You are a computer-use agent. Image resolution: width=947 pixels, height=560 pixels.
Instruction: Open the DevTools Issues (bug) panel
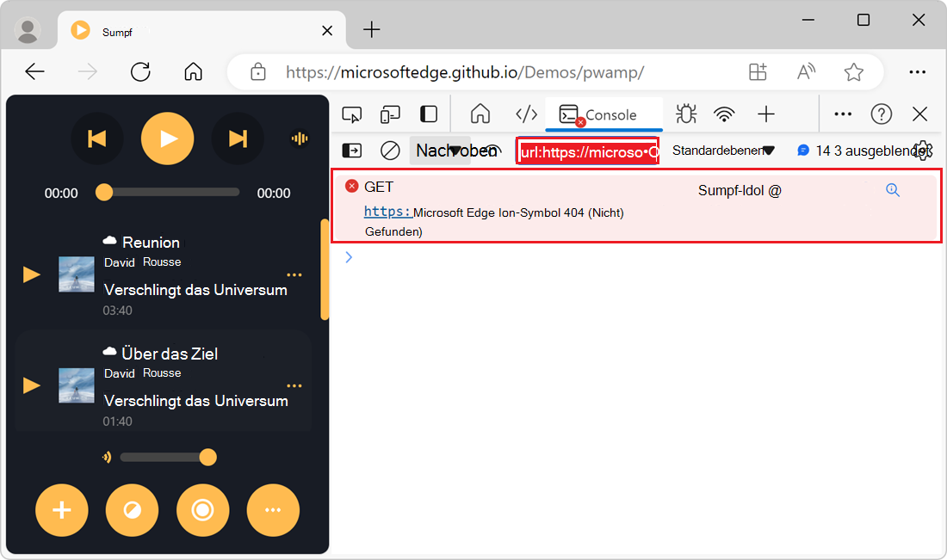tap(685, 114)
